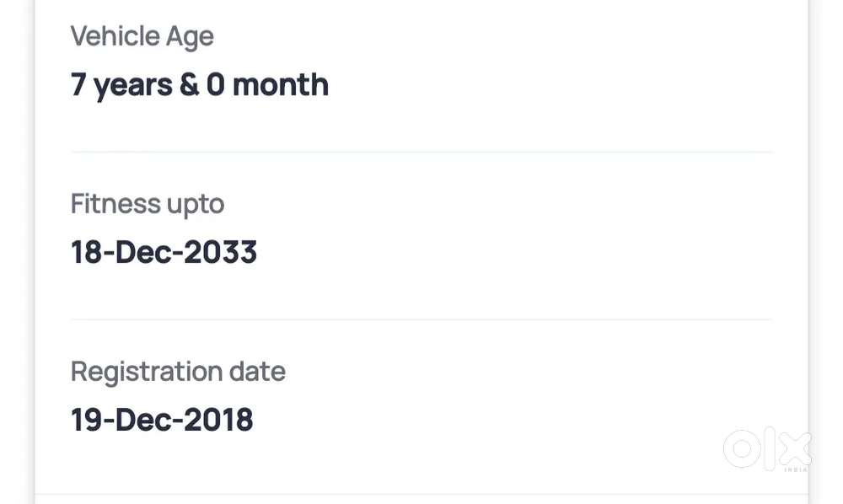Click the Registration date label

click(x=178, y=372)
